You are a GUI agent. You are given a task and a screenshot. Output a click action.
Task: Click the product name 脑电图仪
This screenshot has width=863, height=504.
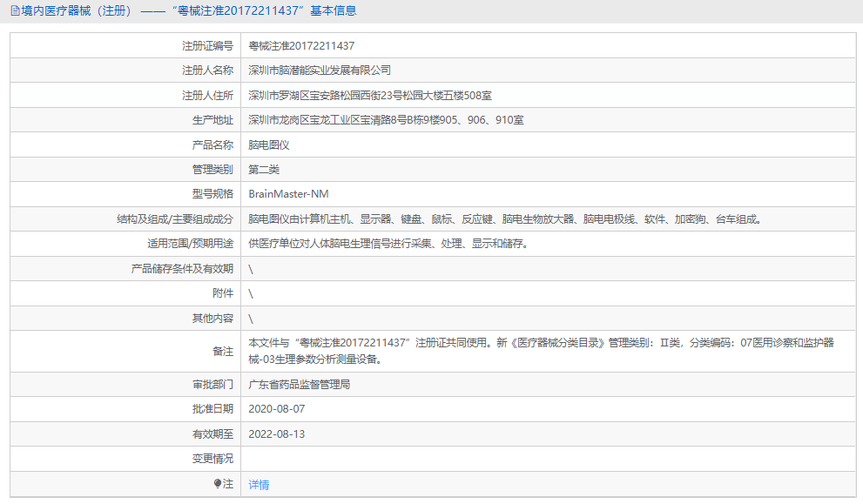266,144
